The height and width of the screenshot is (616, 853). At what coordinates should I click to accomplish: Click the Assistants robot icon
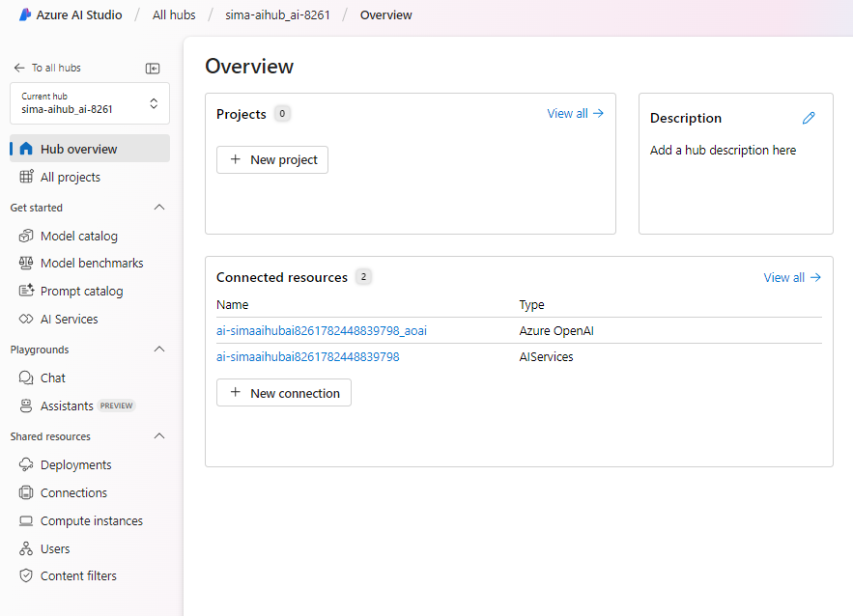26,406
